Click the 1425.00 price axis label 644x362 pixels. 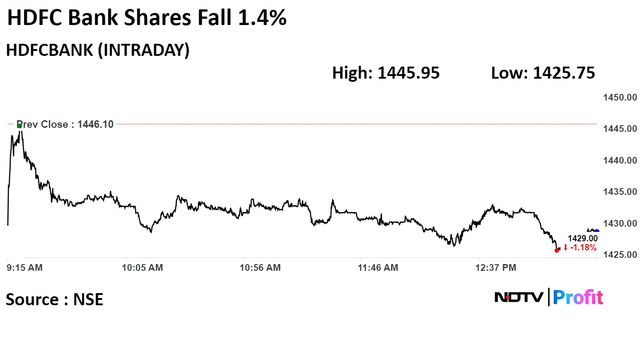619,255
